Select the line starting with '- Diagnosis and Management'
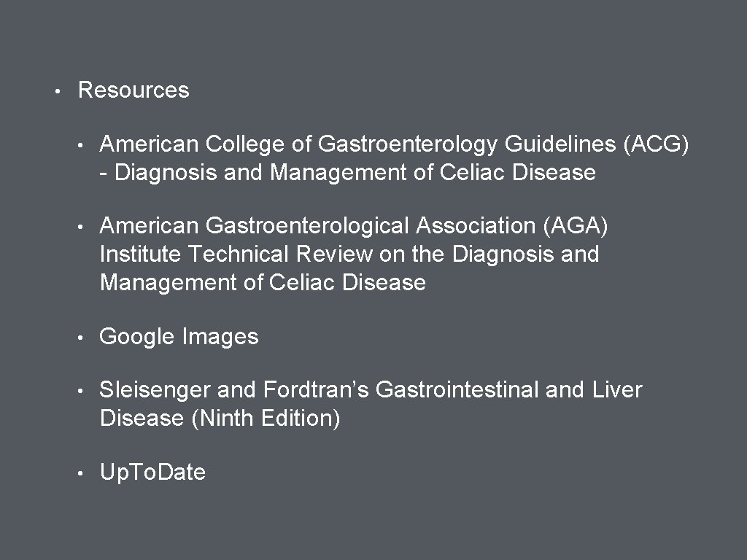This screenshot has height=560, width=747. (348, 172)
